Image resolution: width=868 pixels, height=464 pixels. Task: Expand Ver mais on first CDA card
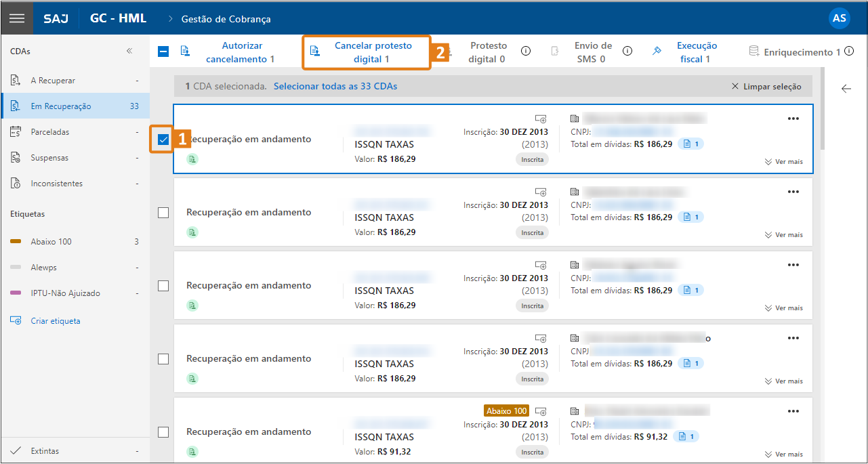click(x=783, y=162)
